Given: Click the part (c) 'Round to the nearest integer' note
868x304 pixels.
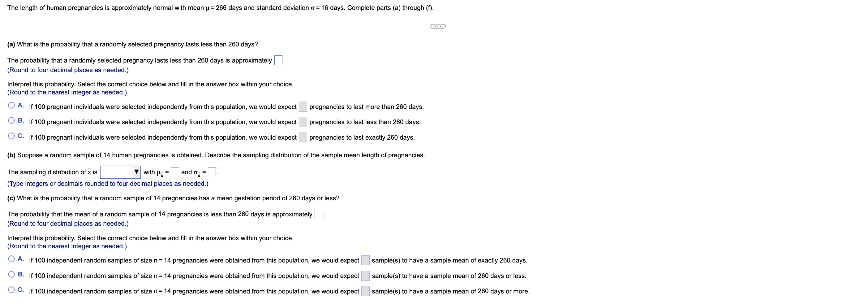Looking at the screenshot, I should [67, 246].
